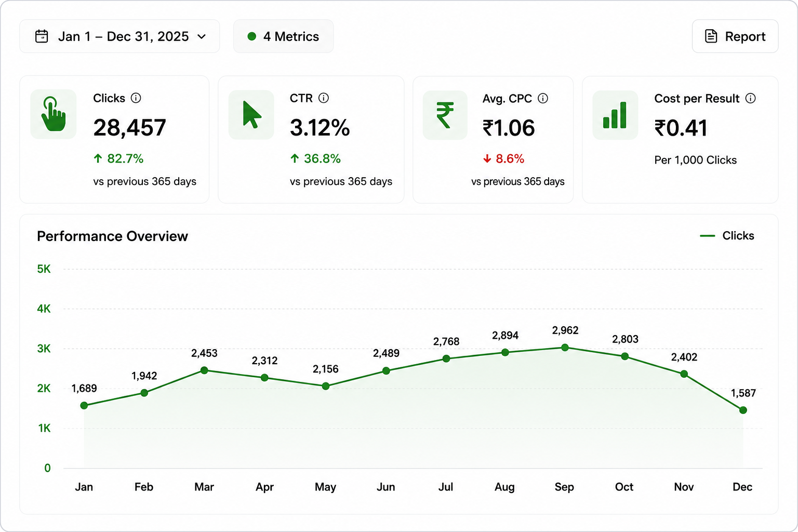The height and width of the screenshot is (532, 798).
Task: Click the calendar icon in the date picker
Action: click(x=42, y=36)
